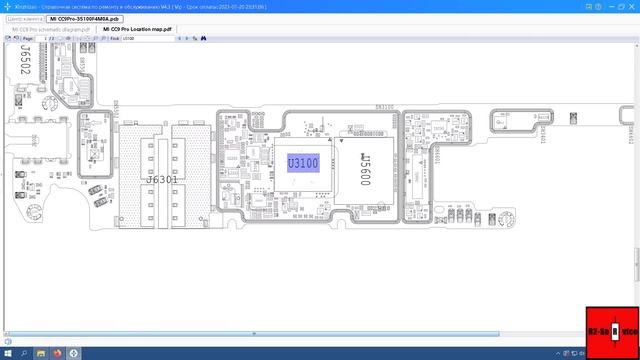The width and height of the screenshot is (640, 360).
Task: Minimize the XinZhiZao window
Action: pyautogui.click(x=611, y=7)
